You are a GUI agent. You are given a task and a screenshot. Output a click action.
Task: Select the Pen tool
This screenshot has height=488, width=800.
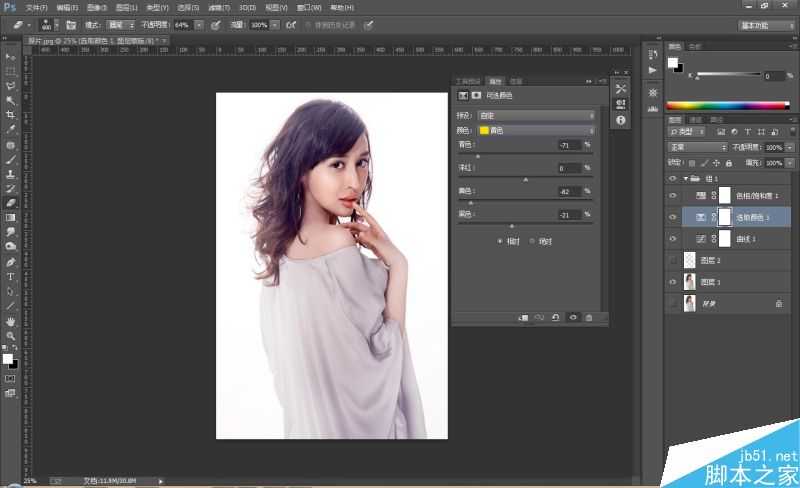pyautogui.click(x=11, y=261)
